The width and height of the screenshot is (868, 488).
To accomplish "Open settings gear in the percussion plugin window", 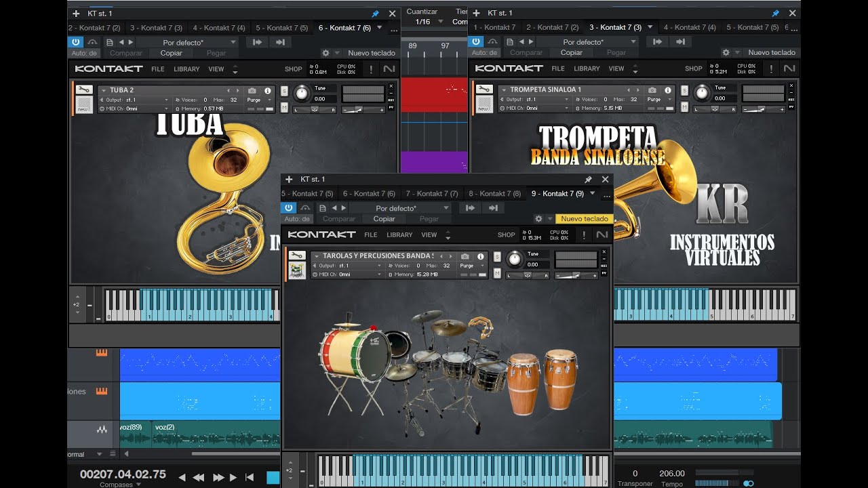I will tap(538, 219).
